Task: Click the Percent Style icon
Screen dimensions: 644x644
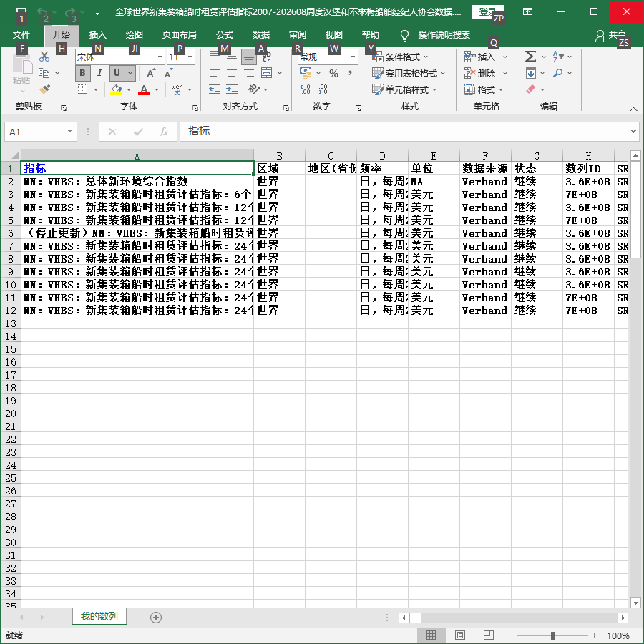Action: click(x=333, y=73)
